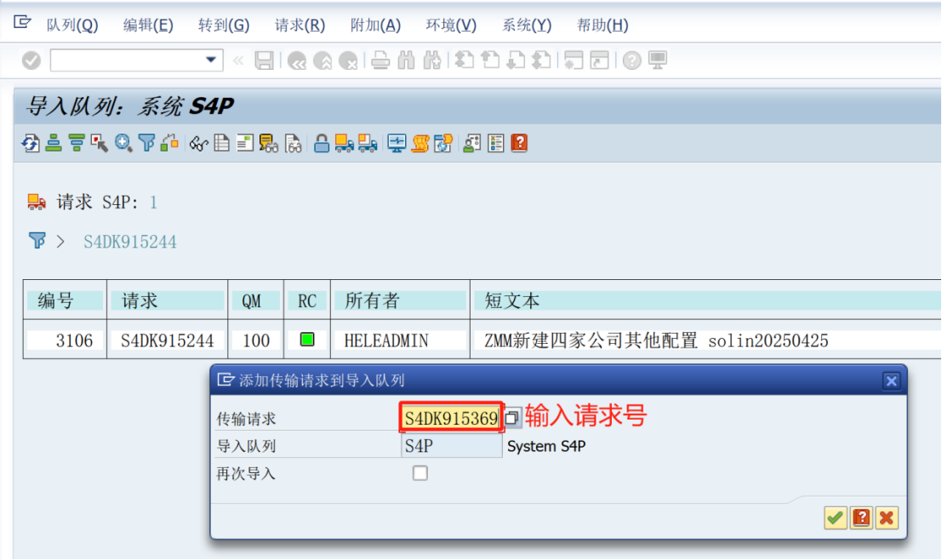Click the 导入队列 field containing S4P

[451, 446]
